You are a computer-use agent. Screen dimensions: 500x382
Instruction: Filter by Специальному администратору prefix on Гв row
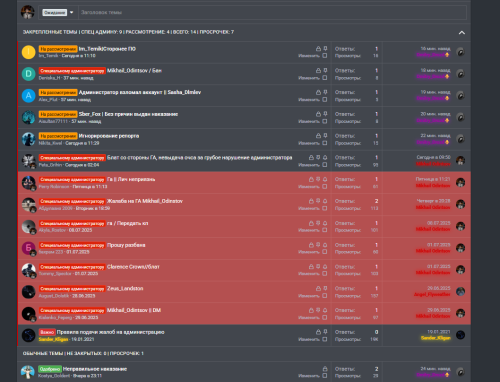[72, 180]
